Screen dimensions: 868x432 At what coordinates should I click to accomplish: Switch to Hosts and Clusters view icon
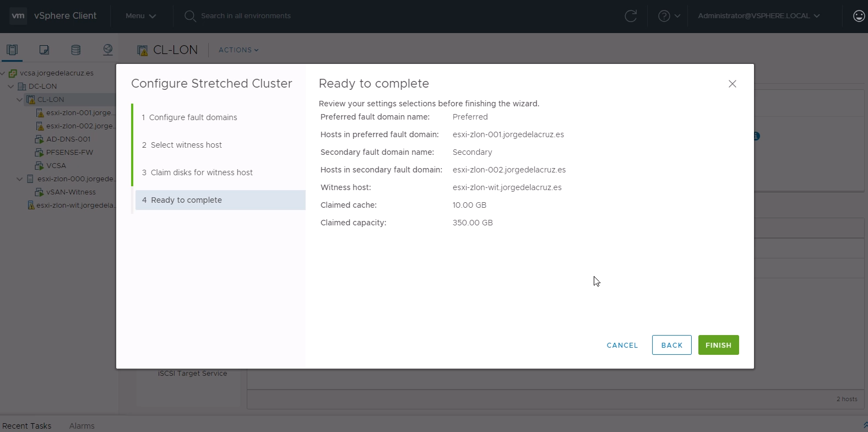click(x=12, y=50)
